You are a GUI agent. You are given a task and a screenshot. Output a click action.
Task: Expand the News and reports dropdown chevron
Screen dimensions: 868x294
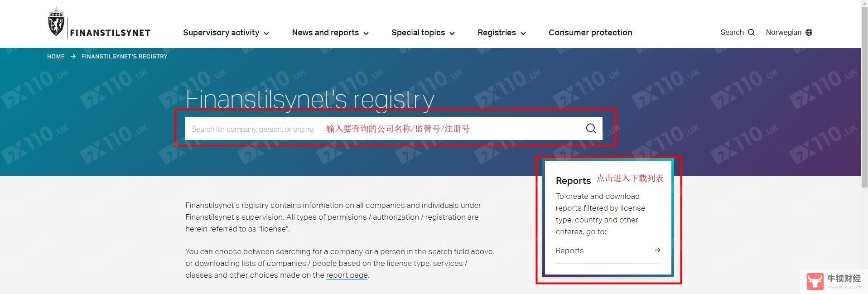[x=366, y=34]
